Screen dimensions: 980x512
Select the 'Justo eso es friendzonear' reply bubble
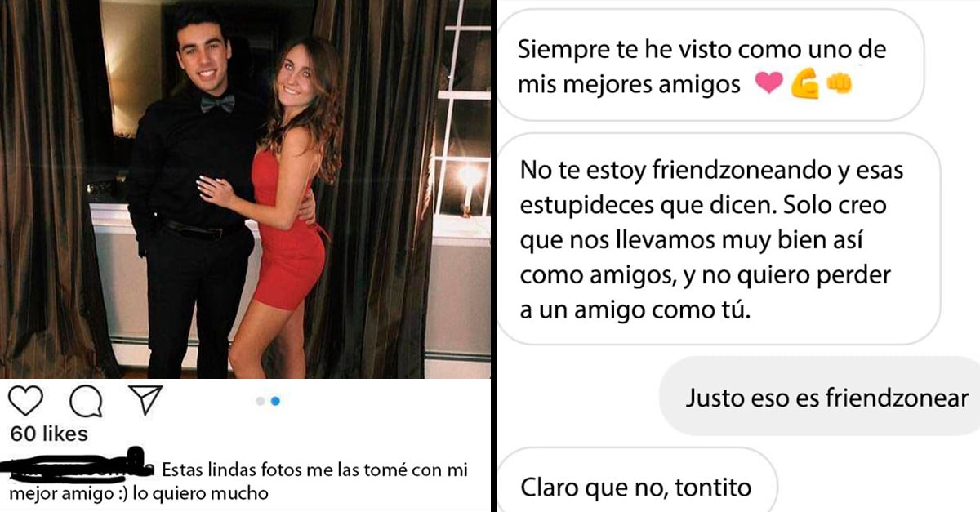tap(821, 398)
